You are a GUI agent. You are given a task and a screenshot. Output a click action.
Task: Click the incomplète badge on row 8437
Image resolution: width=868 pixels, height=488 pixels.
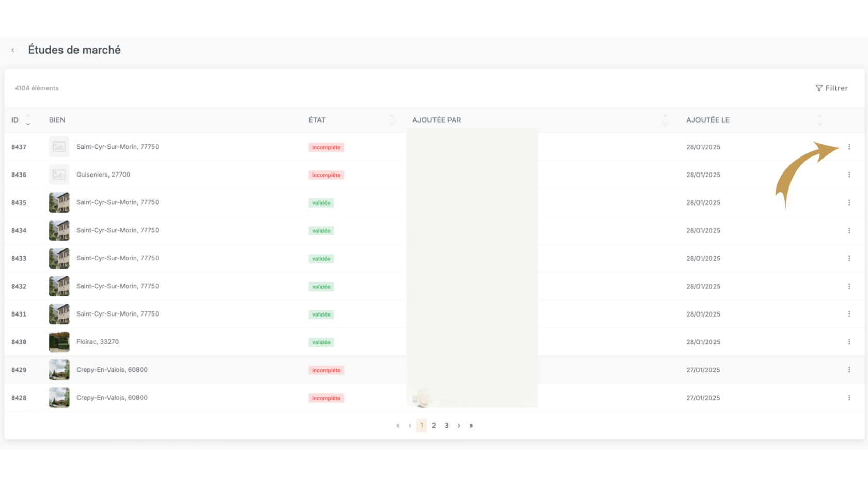[326, 148]
